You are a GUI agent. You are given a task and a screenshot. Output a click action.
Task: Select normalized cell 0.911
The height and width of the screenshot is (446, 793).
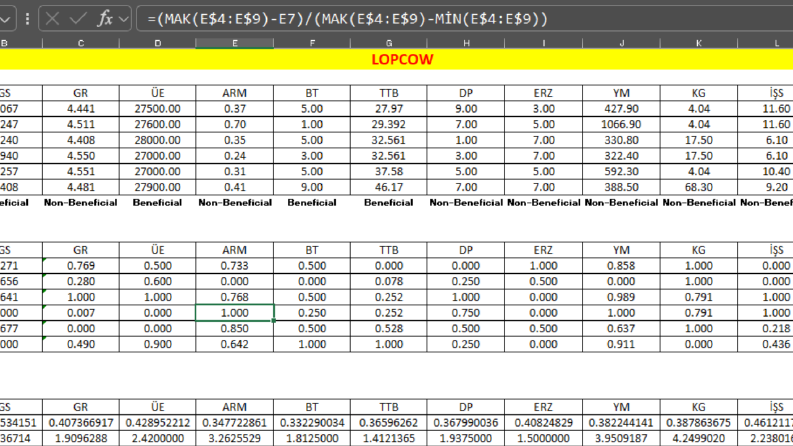[x=622, y=344]
